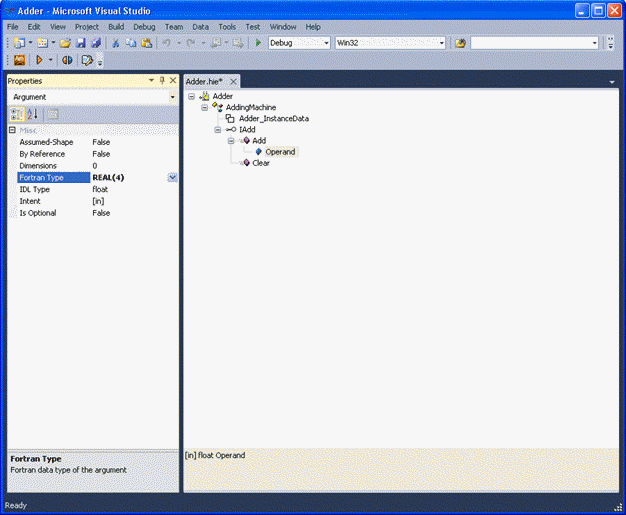
Task: Click the Undo arrow icon
Action: click(x=166, y=43)
